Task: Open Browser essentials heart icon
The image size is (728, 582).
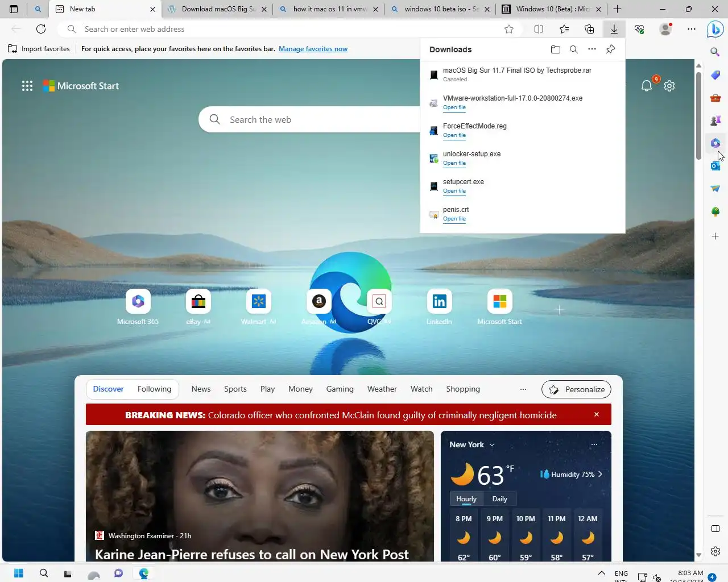Action: tap(639, 29)
